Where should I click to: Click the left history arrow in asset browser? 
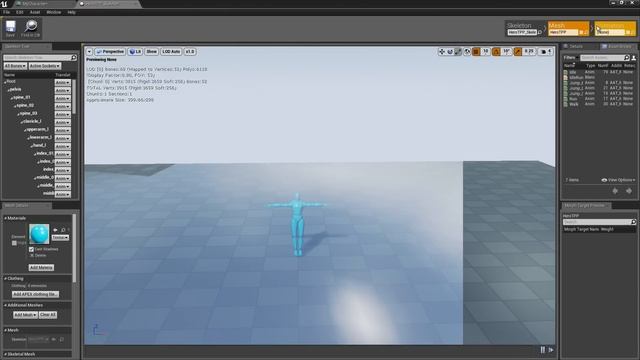[615, 191]
